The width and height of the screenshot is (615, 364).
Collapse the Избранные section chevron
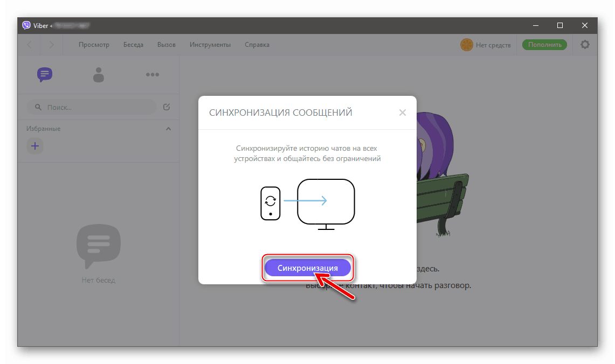tap(168, 128)
